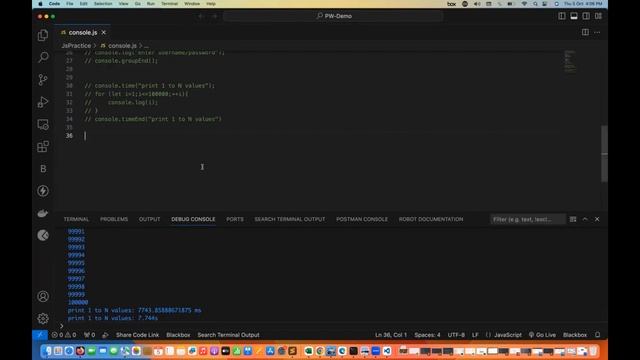Click the clear console icon beside filter
The height and width of the screenshot is (360, 640).
point(573,219)
